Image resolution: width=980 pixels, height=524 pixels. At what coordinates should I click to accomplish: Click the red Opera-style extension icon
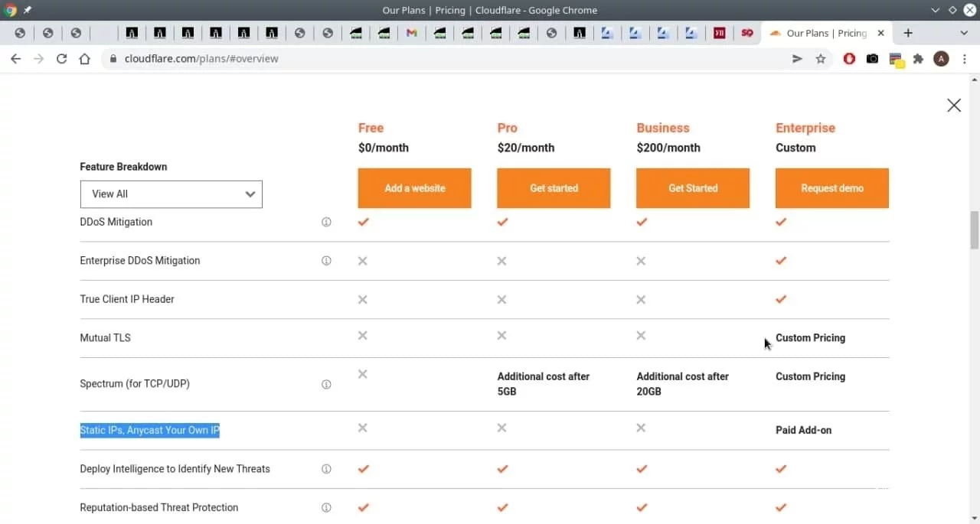click(x=849, y=59)
